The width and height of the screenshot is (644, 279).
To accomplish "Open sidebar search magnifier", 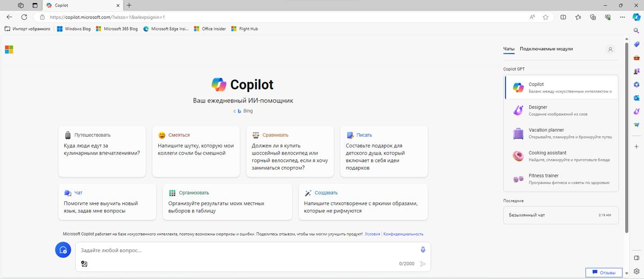I will 636,31.
